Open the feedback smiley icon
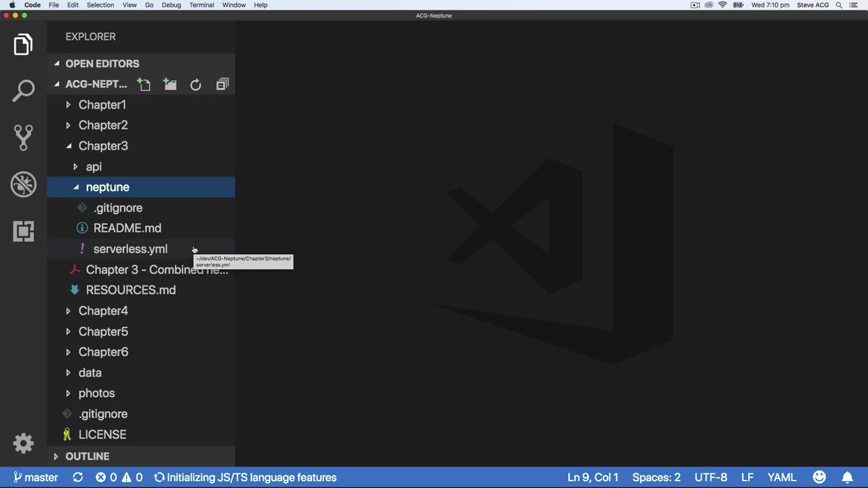Viewport: 868px width, 488px height. (x=819, y=477)
